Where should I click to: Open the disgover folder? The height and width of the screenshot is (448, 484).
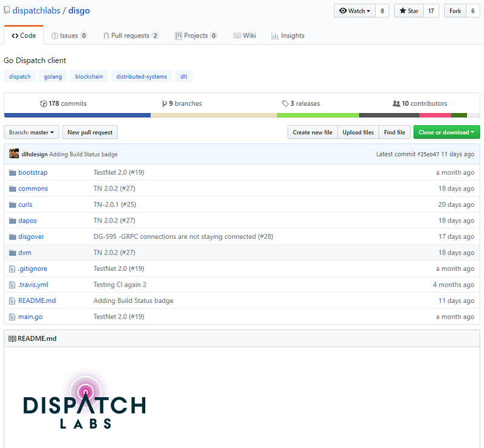click(x=31, y=236)
